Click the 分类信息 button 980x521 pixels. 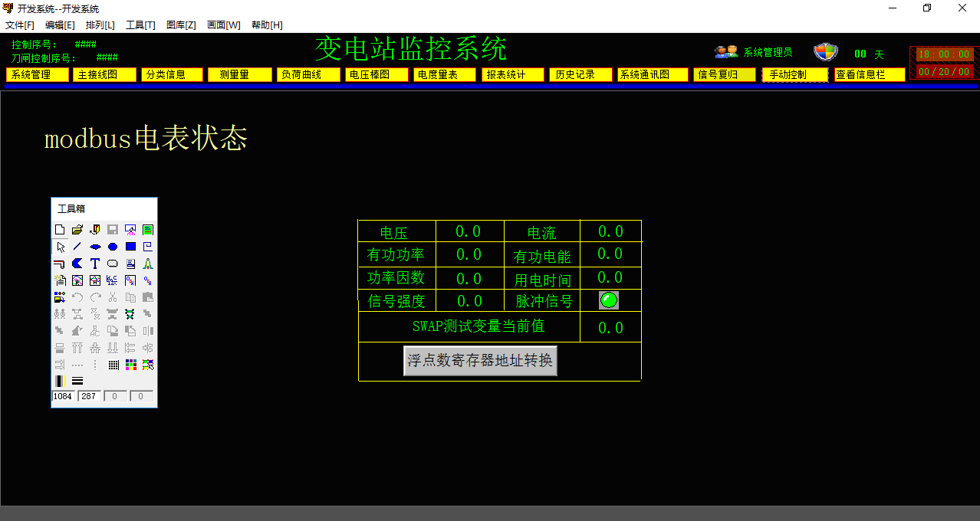pos(172,74)
